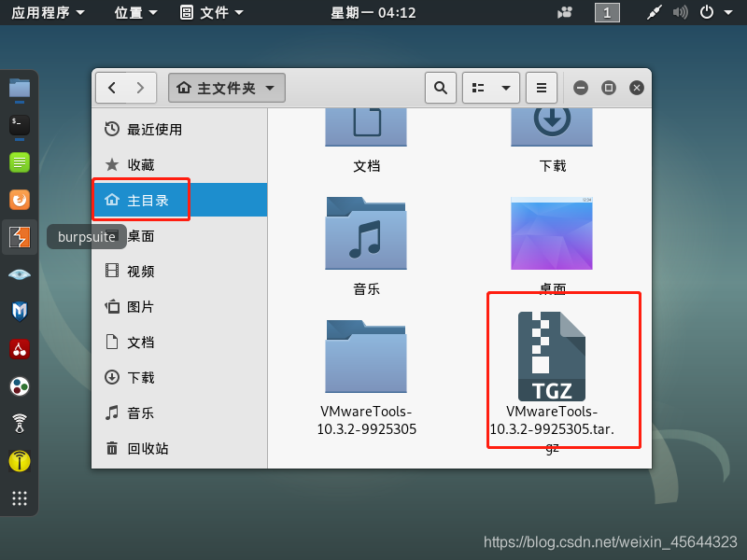Select 文档 in sidebar
Image resolution: width=747 pixels, height=560 pixels.
pos(179,342)
